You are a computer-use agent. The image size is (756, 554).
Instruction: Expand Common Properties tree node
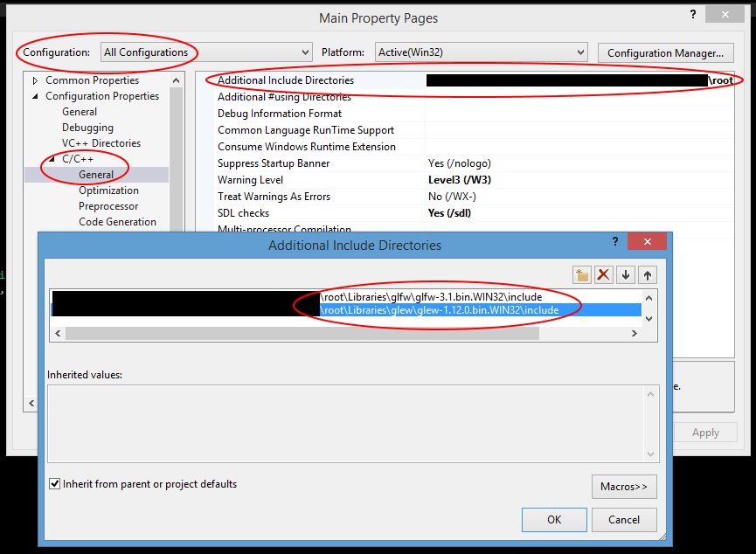[35, 80]
